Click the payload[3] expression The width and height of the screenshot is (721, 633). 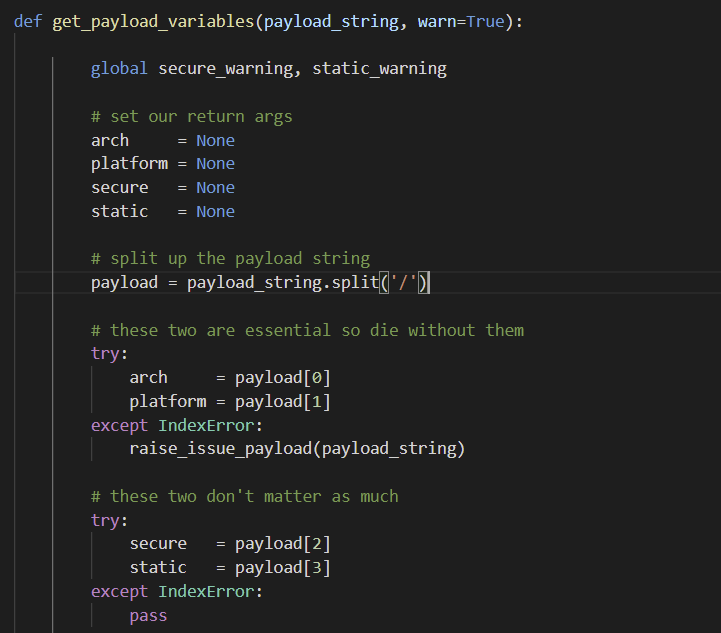[x=283, y=568]
